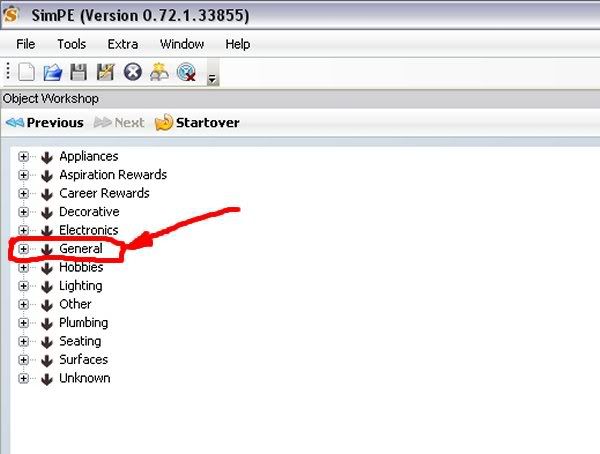Image resolution: width=600 pixels, height=454 pixels.
Task: Expand the Seating tree node
Action: click(23, 341)
